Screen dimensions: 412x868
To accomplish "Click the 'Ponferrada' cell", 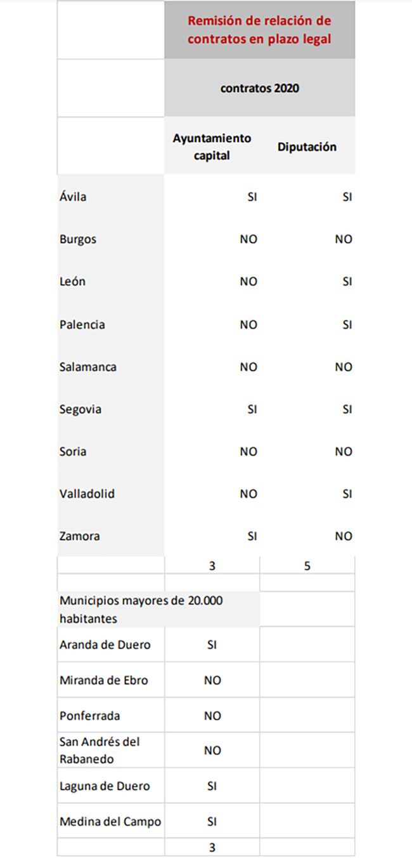I will (x=89, y=716).
